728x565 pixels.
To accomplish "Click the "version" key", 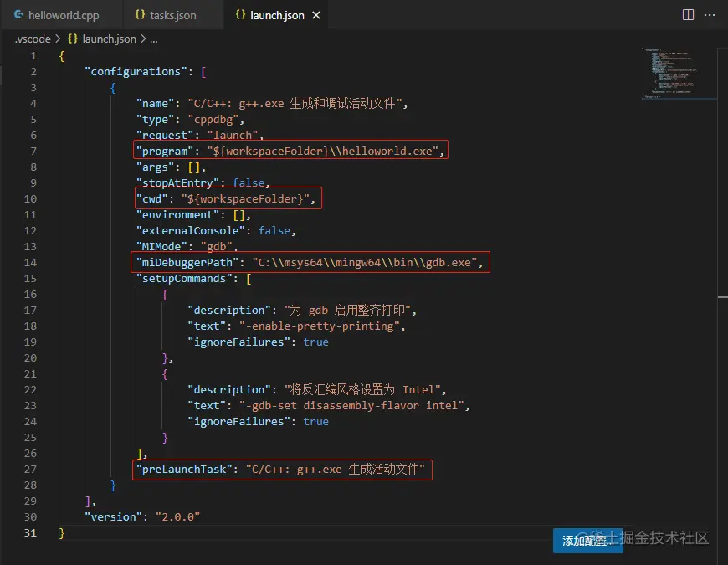I will (x=113, y=517).
